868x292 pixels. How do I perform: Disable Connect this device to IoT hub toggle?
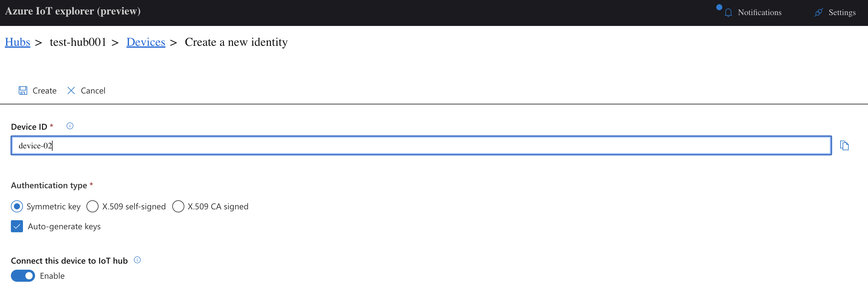pyautogui.click(x=23, y=275)
